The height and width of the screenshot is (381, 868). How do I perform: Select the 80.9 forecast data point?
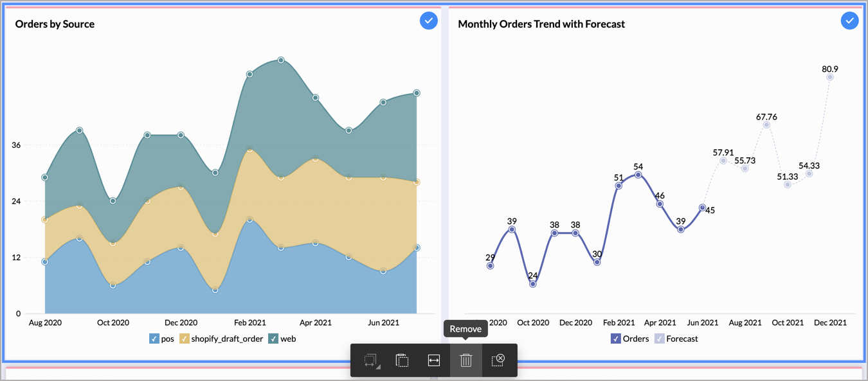pyautogui.click(x=830, y=77)
